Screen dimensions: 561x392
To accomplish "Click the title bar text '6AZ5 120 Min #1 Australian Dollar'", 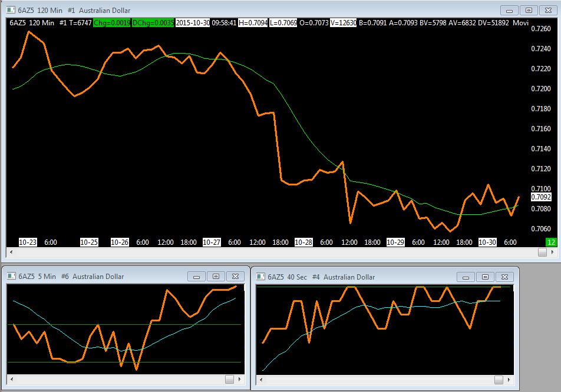I will coord(74,11).
